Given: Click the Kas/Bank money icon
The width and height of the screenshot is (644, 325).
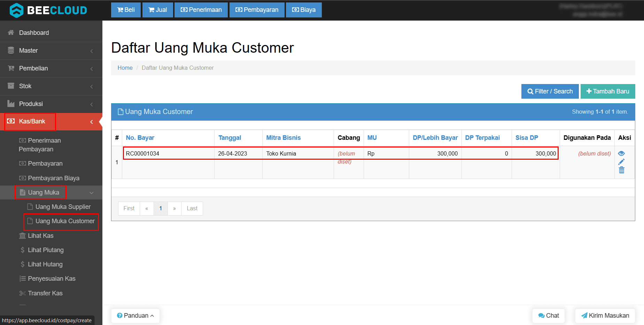Looking at the screenshot, I should click(11, 121).
